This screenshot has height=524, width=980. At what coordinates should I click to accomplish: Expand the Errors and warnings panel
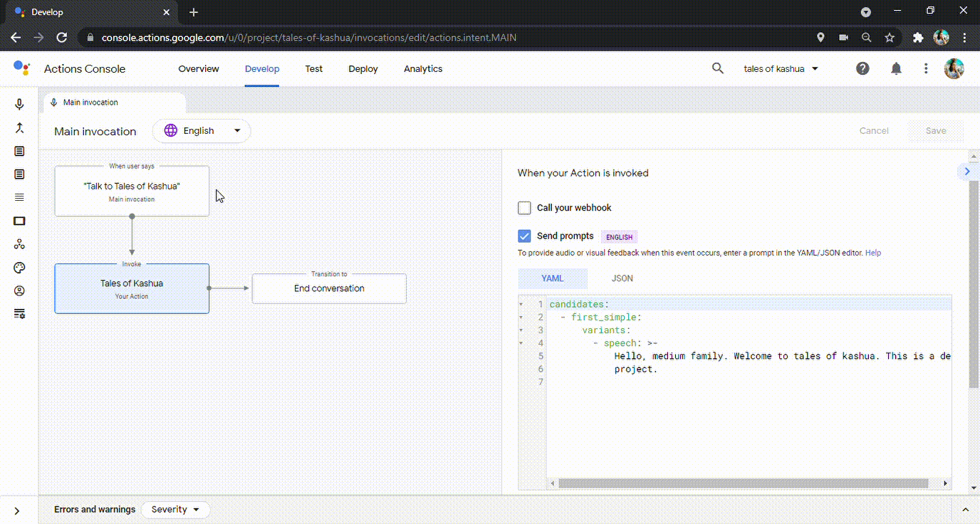pyautogui.click(x=966, y=510)
